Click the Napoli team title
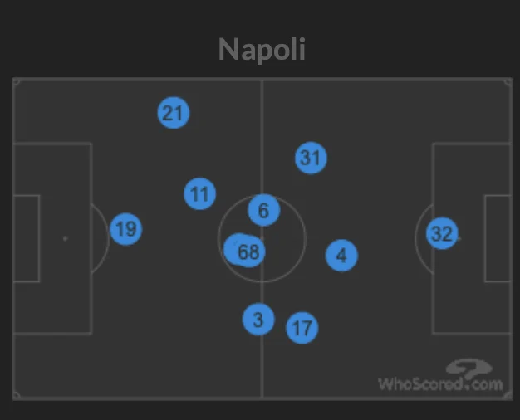The height and width of the screenshot is (420, 520). [261, 49]
